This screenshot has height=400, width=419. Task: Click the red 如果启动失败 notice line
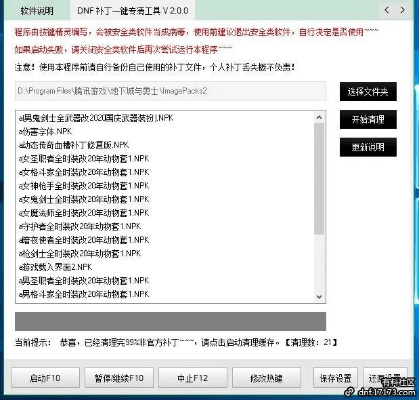pyautogui.click(x=123, y=50)
